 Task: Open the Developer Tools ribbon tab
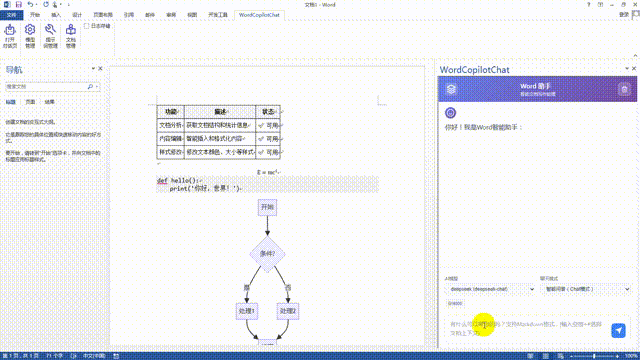[x=218, y=15]
